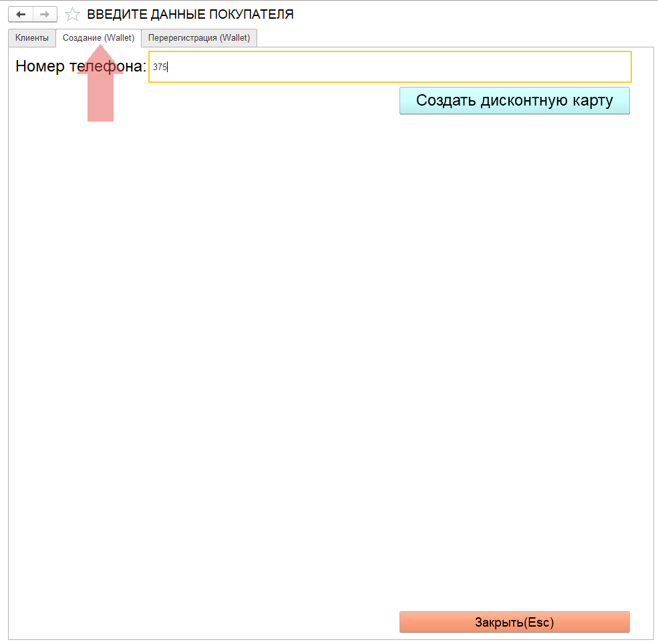Click the word Создание in the active tab
The height and width of the screenshot is (644, 658).
[81, 38]
